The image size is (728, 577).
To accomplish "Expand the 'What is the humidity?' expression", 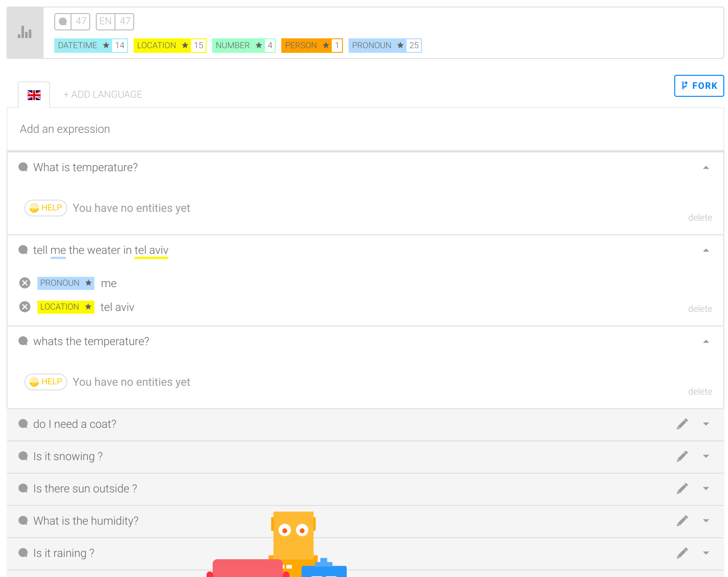I will tap(706, 521).
